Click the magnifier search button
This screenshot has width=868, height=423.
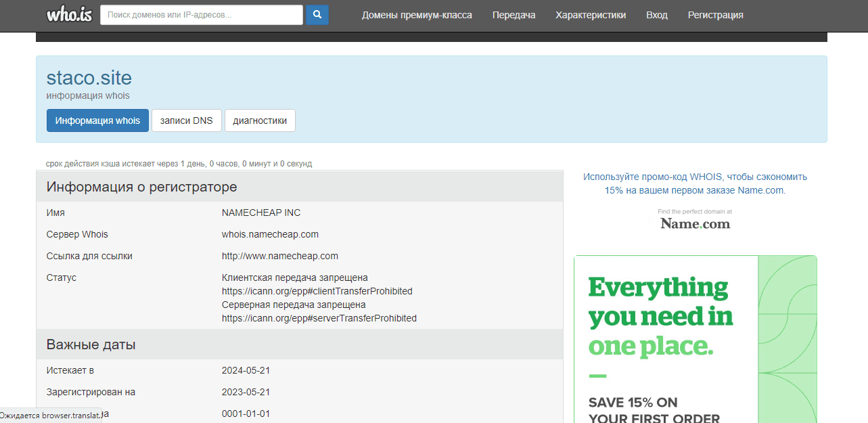click(317, 15)
